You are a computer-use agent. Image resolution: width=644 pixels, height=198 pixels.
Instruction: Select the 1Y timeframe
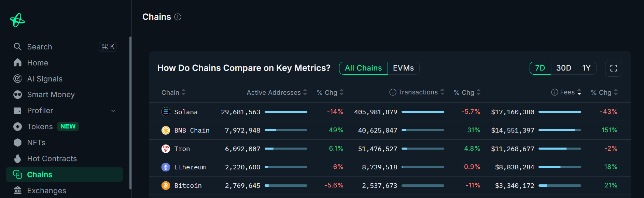click(x=586, y=68)
